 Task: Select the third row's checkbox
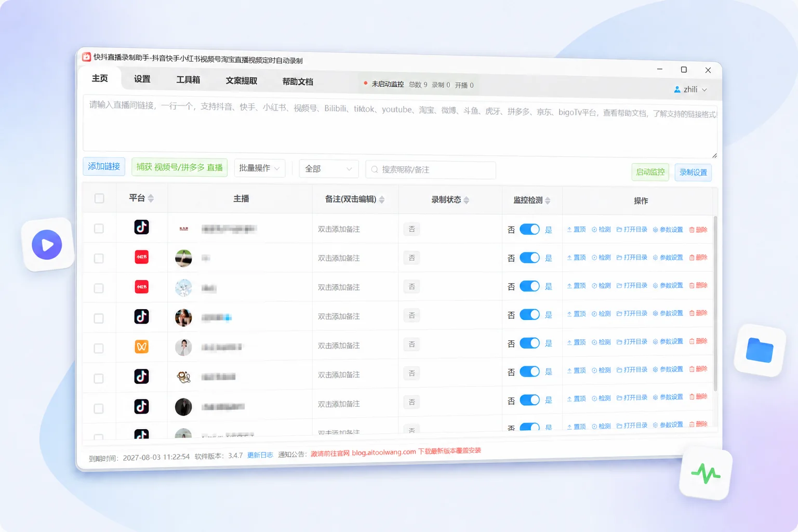coord(99,288)
